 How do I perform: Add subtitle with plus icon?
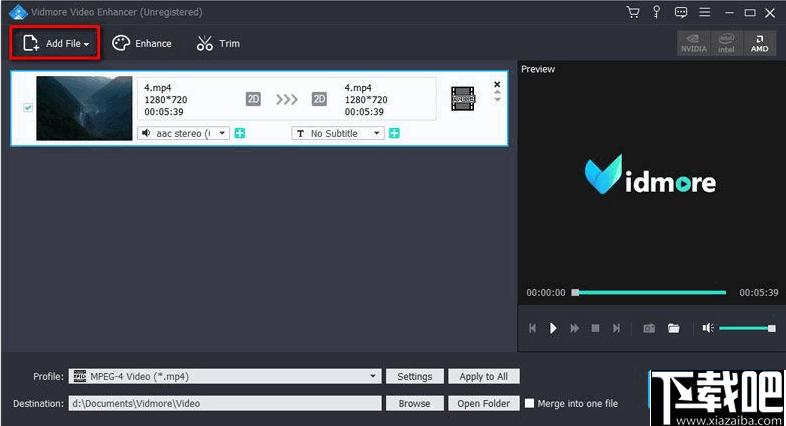tap(395, 133)
